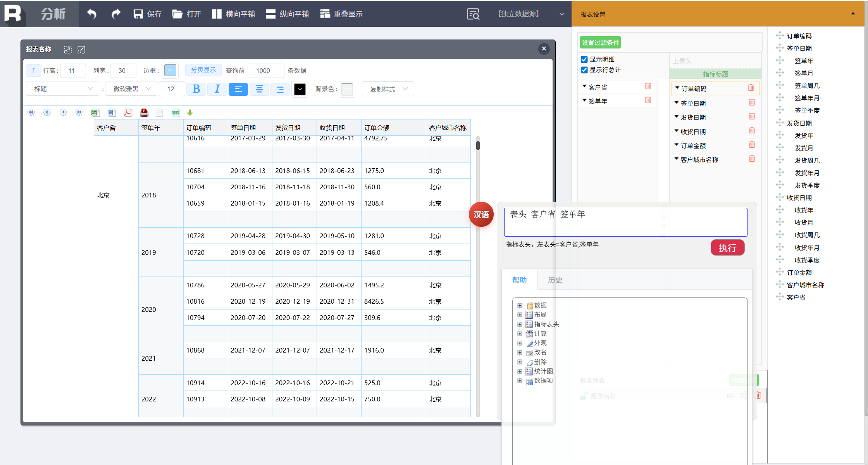Open the black font color swatch
The height and width of the screenshot is (465, 868).
(300, 89)
